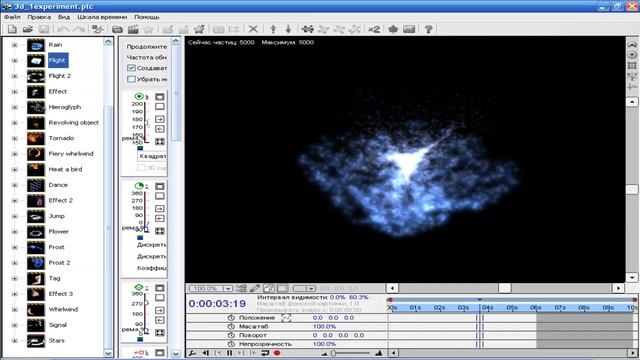Toggle the third graph's green diamond icon
Screen dimensions: 640x360
pyautogui.click(x=139, y=287)
